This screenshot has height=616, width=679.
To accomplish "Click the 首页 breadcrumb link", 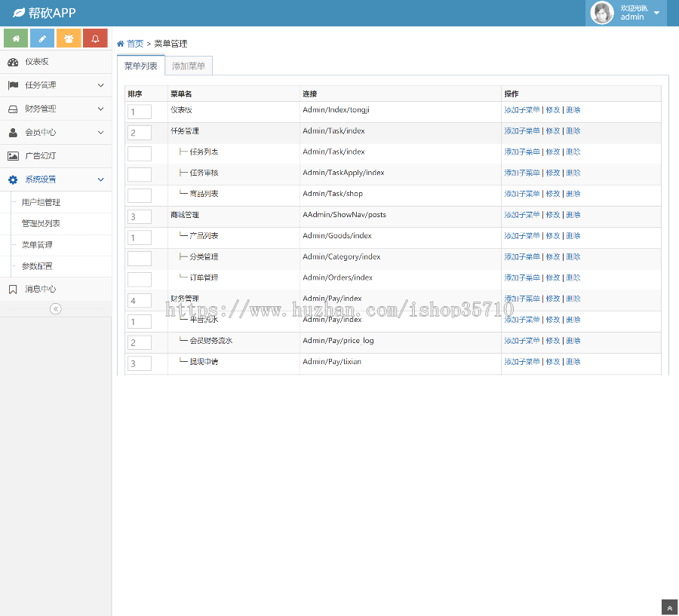I will point(134,44).
